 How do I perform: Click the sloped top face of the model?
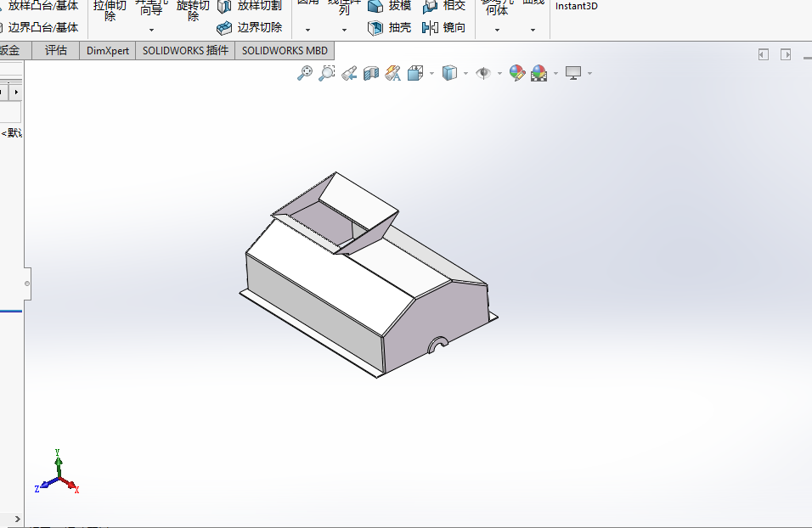pos(331,276)
